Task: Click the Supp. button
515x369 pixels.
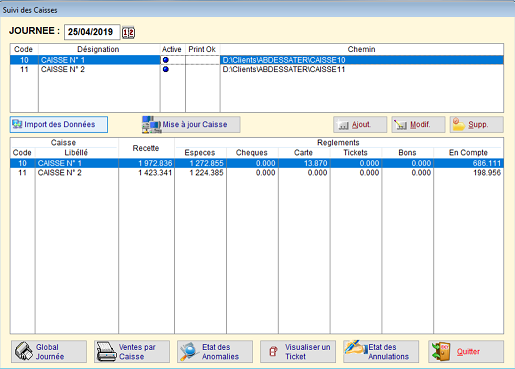Action: click(477, 125)
